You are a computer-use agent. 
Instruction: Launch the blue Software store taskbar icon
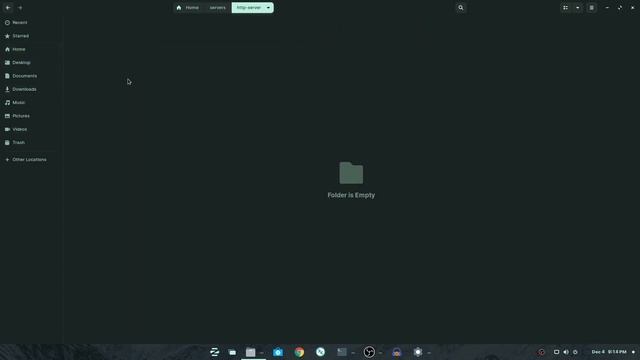[x=278, y=352]
